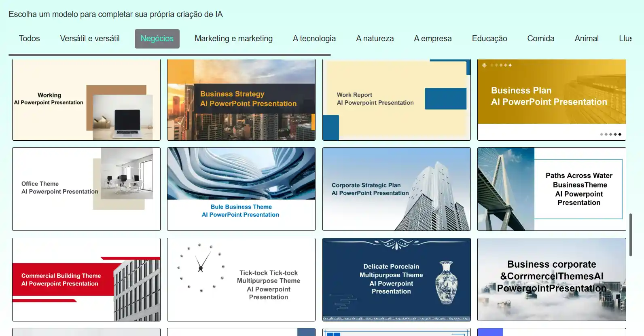Open the Business corporate & Commerce template

point(552,279)
